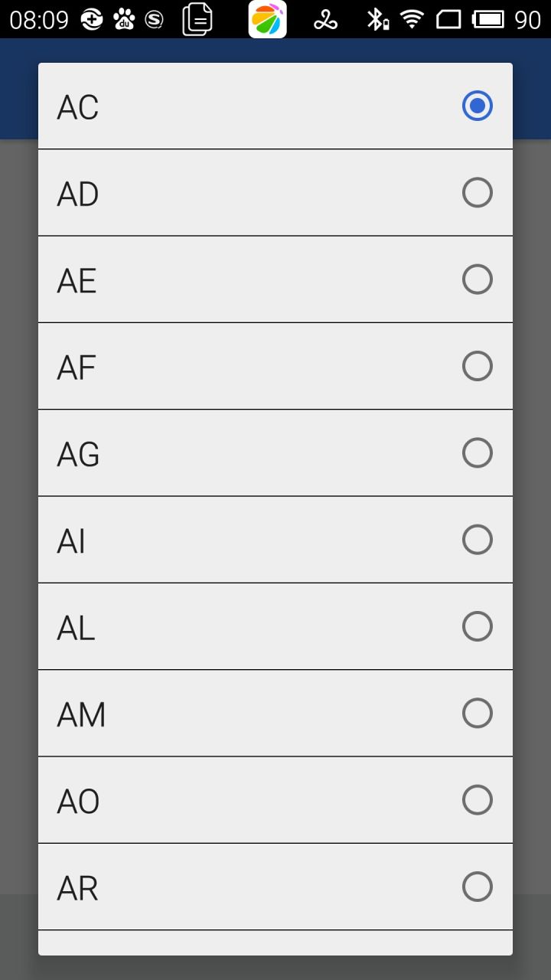Enable the AG radio option
551x980 pixels.
(478, 452)
